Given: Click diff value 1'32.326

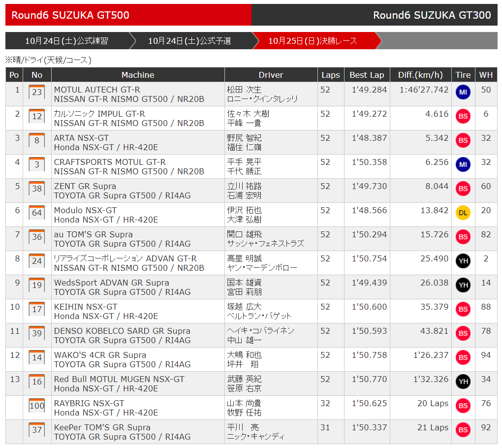Looking at the screenshot, I should click(x=431, y=379).
